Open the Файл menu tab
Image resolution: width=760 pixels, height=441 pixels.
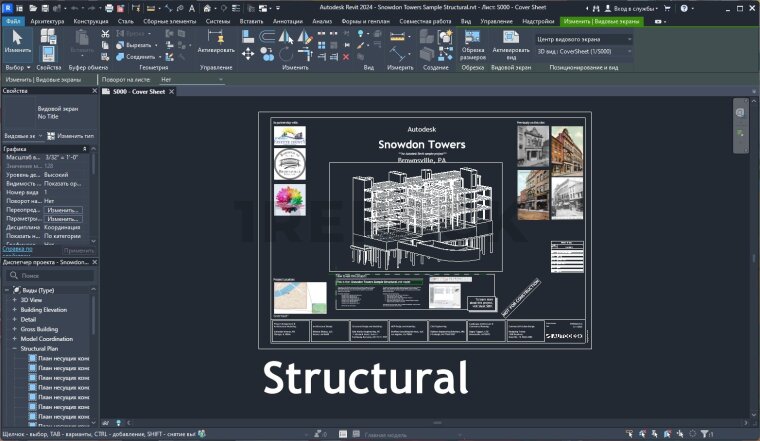pos(12,20)
